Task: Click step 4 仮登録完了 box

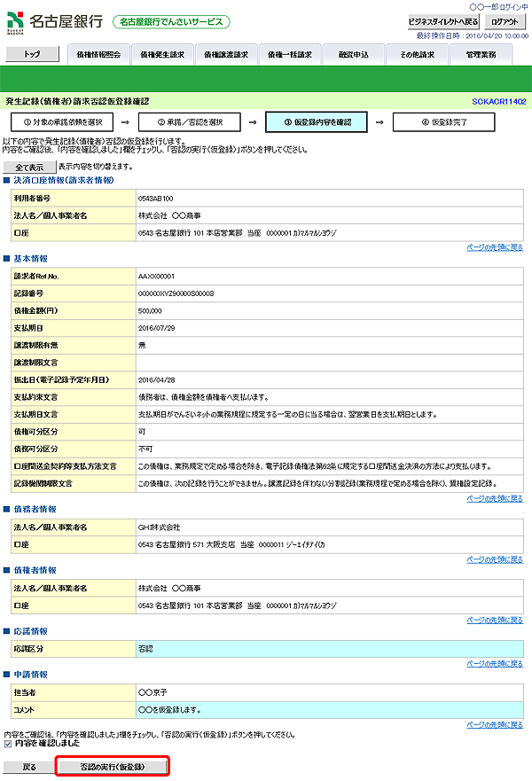Action: [444, 122]
